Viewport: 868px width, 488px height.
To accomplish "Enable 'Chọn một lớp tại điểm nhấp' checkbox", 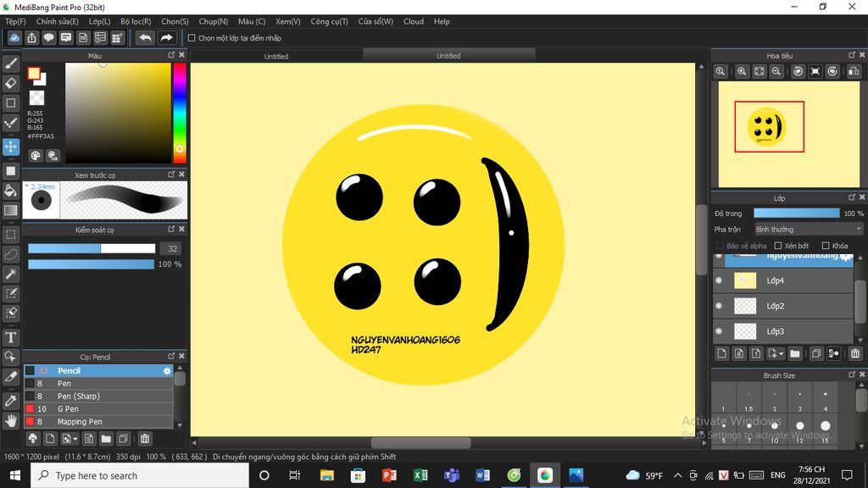I will tap(192, 38).
